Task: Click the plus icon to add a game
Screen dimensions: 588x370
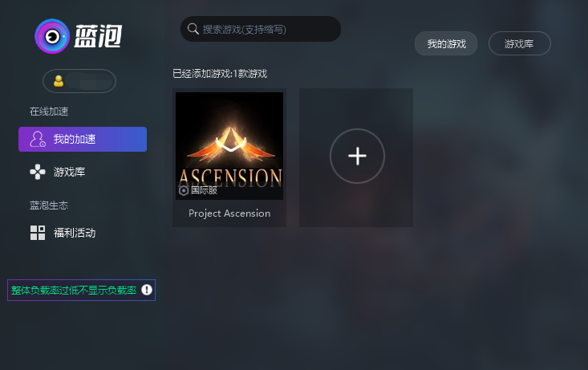Action: pyautogui.click(x=358, y=156)
